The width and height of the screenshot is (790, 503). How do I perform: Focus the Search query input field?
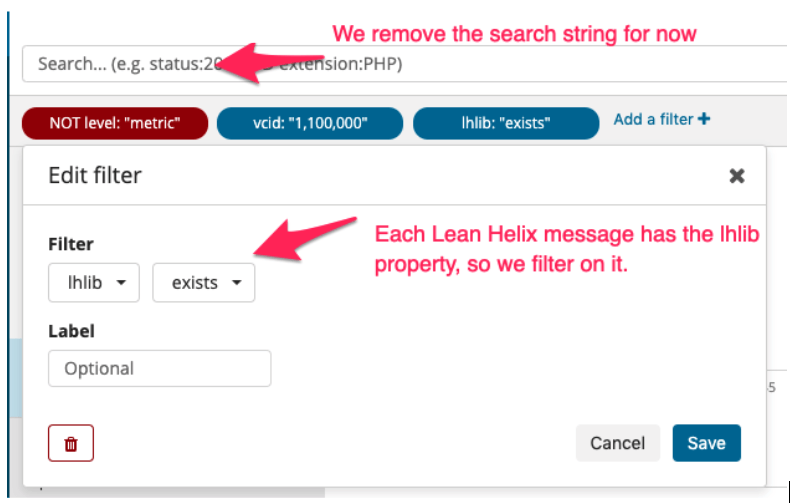click(405, 64)
